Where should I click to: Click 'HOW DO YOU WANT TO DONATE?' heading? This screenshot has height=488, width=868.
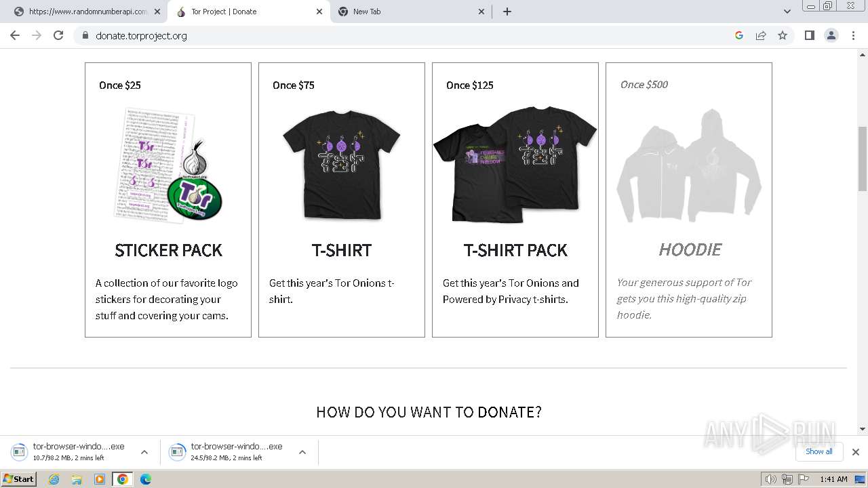click(x=429, y=412)
